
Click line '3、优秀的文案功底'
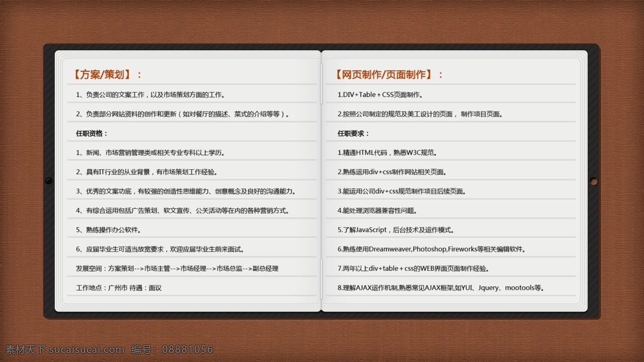[x=186, y=191]
